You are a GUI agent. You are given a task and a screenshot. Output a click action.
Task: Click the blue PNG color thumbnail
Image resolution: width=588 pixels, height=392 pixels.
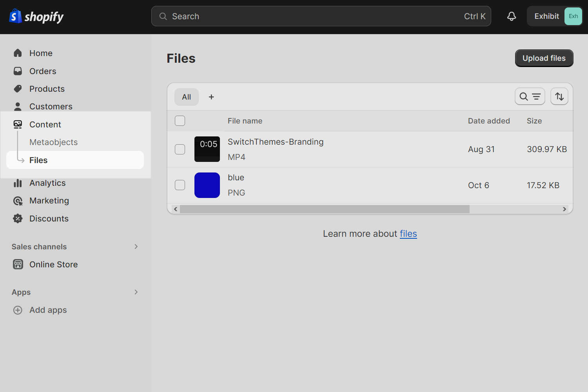click(207, 185)
